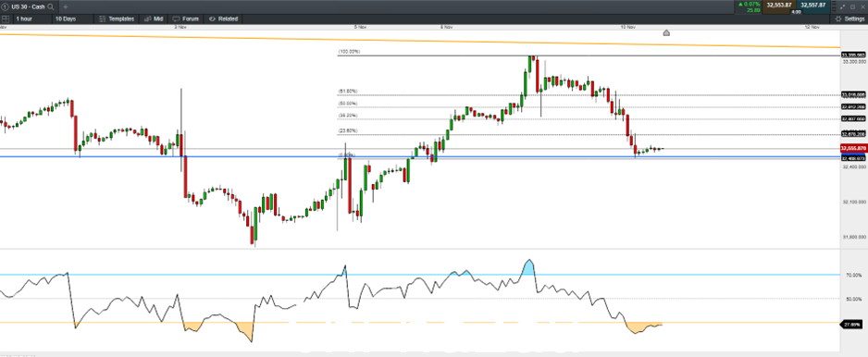Select the US 30 - Cash chart tab
Viewport: 868px width, 357px height.
click(x=29, y=6)
